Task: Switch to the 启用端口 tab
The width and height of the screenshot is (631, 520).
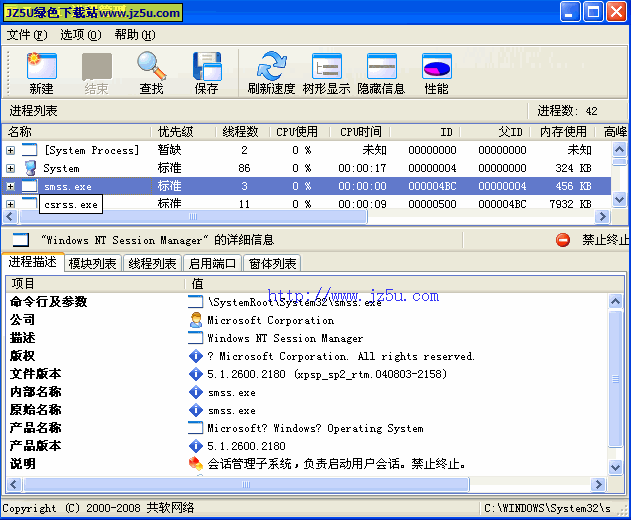Action: 212,264
